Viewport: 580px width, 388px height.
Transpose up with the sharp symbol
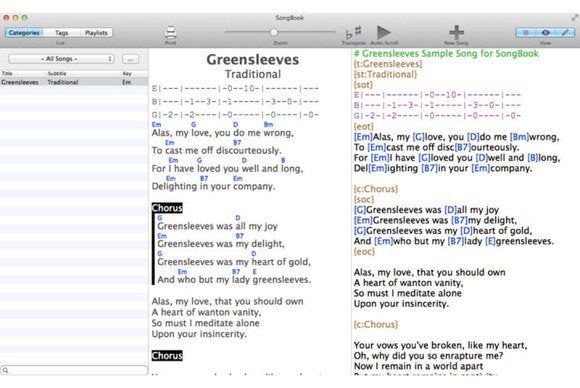pos(358,30)
